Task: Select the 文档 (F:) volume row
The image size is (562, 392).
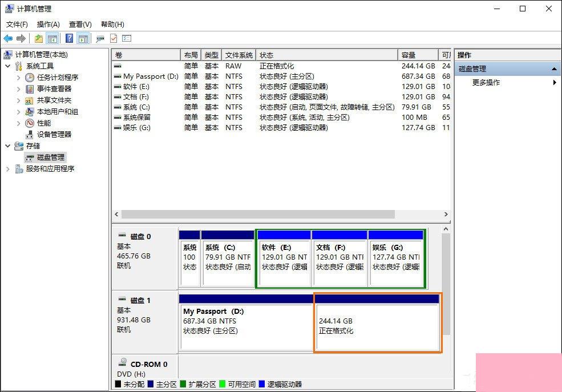Action: 281,97
